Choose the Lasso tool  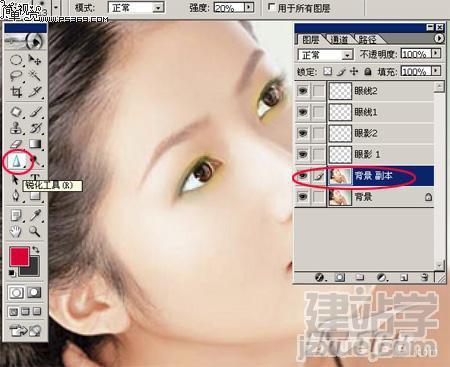pos(16,76)
